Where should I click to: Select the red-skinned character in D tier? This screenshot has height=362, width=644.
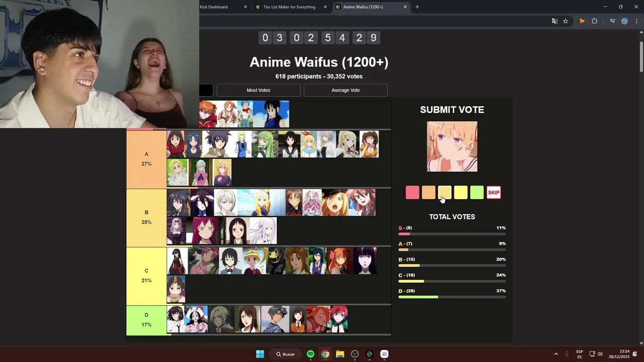click(318, 319)
